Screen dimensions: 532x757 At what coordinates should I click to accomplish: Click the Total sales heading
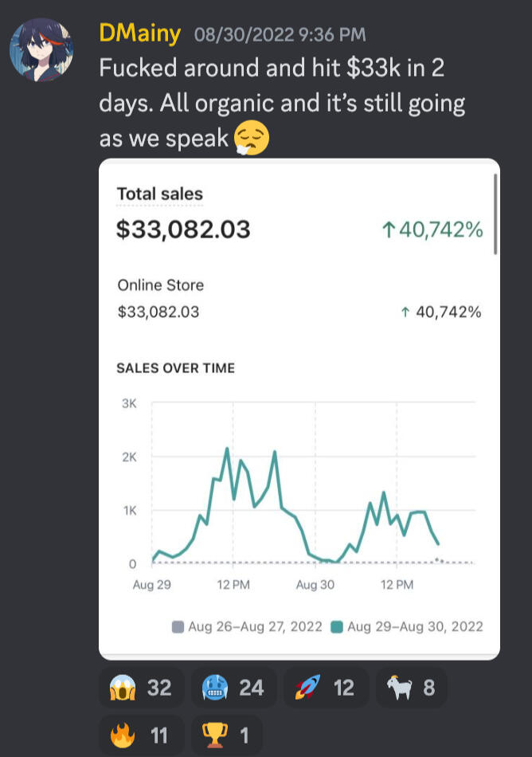[159, 194]
